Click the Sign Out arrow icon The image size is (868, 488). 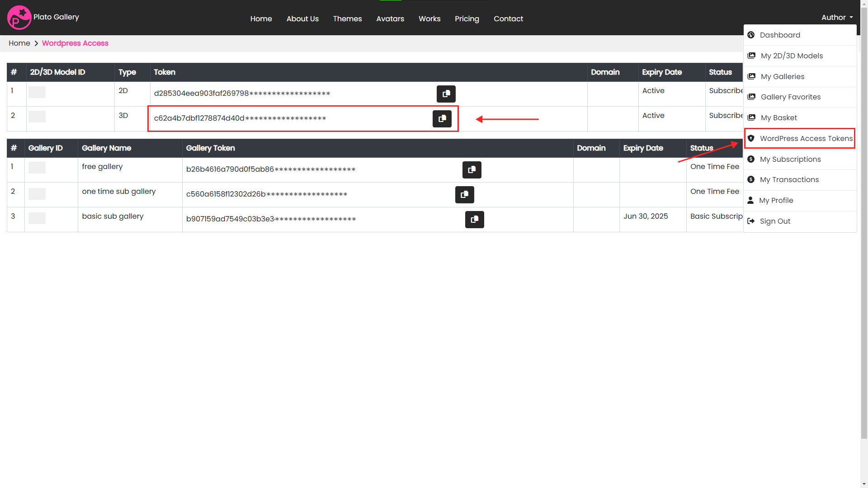[x=751, y=221]
